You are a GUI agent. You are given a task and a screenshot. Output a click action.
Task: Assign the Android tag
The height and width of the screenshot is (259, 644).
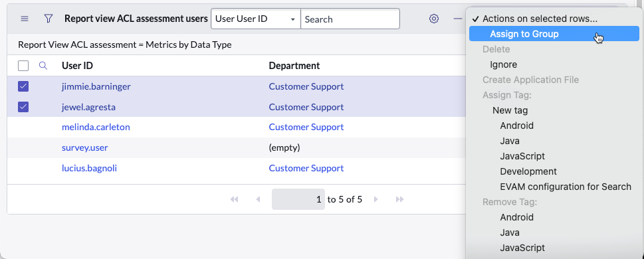coord(516,126)
